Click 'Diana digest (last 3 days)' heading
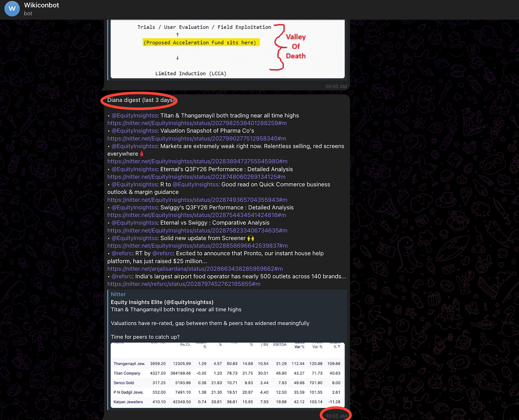Screen dimensions: 519x420 click(140, 100)
